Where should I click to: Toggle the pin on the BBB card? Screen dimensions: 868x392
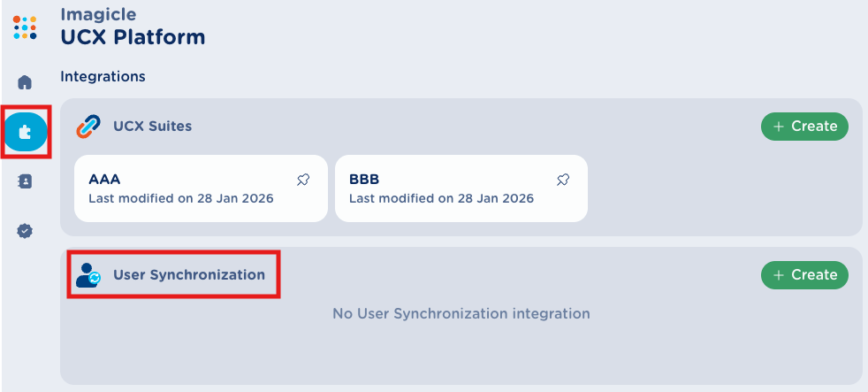(x=563, y=180)
